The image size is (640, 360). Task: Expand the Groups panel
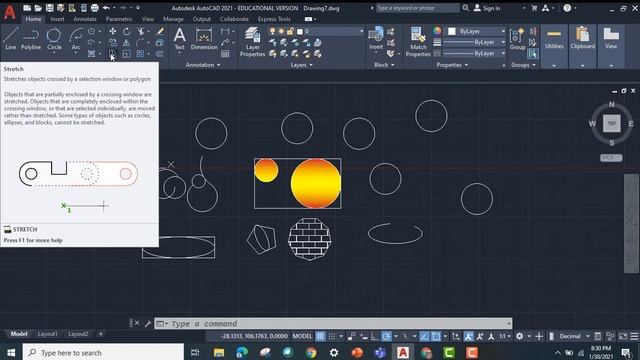pyautogui.click(x=523, y=65)
